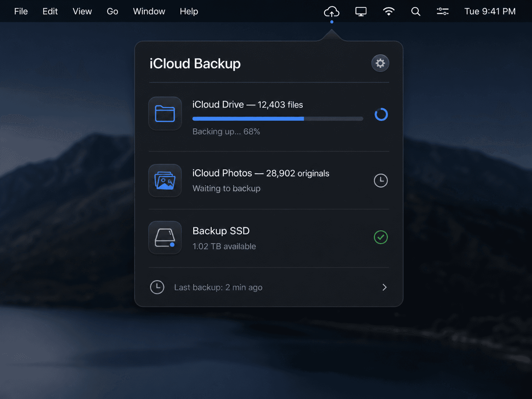Open the Go menu

[x=112, y=11]
